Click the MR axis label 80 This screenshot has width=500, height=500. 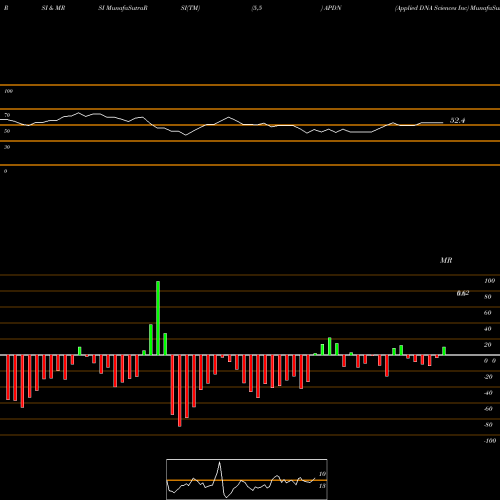488,297
